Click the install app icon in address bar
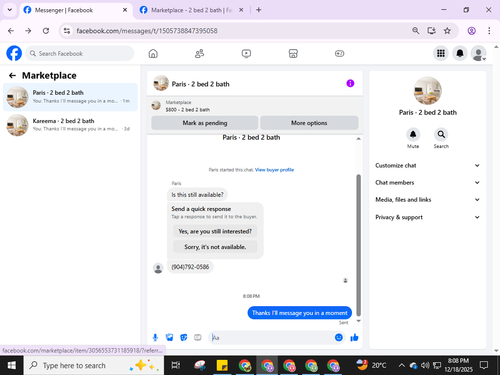Image resolution: width=500 pixels, height=375 pixels. click(x=431, y=31)
